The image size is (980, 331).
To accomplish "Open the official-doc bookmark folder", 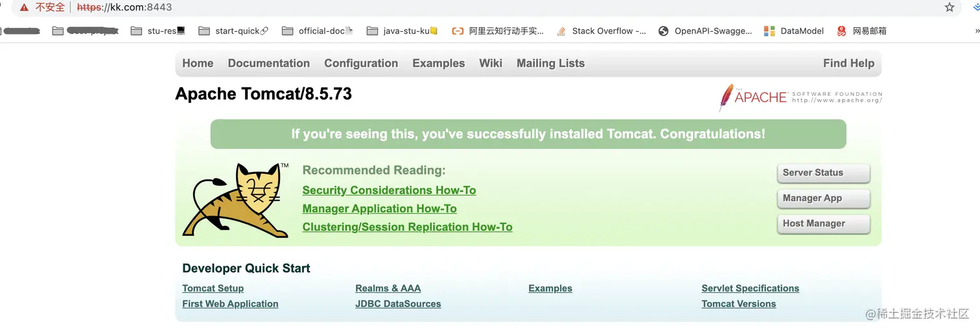I will coord(318,30).
